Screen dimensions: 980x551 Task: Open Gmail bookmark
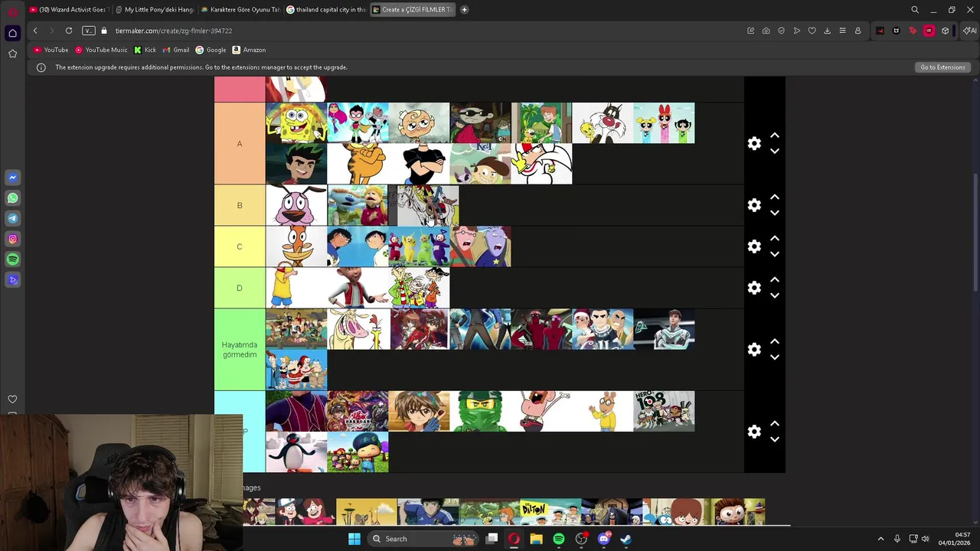(x=176, y=50)
